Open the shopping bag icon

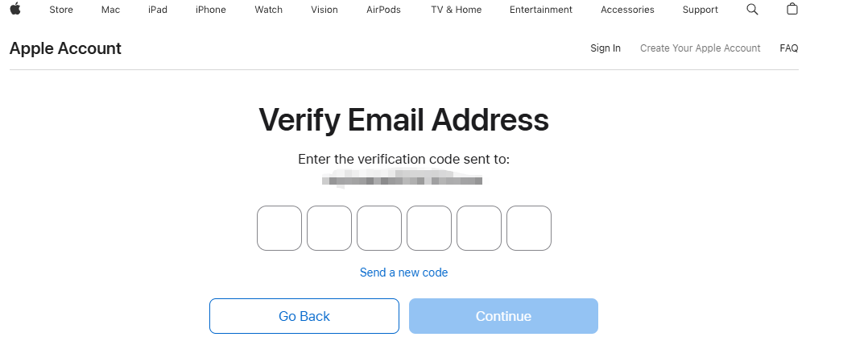pyautogui.click(x=792, y=10)
